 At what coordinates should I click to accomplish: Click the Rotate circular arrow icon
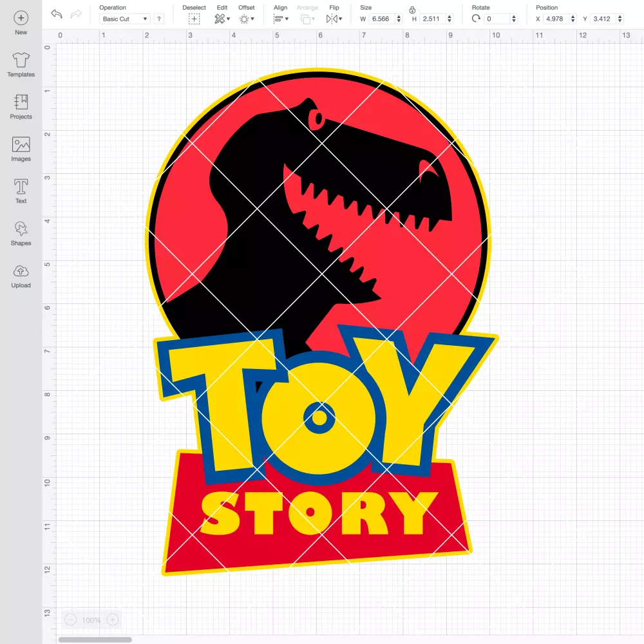476,19
